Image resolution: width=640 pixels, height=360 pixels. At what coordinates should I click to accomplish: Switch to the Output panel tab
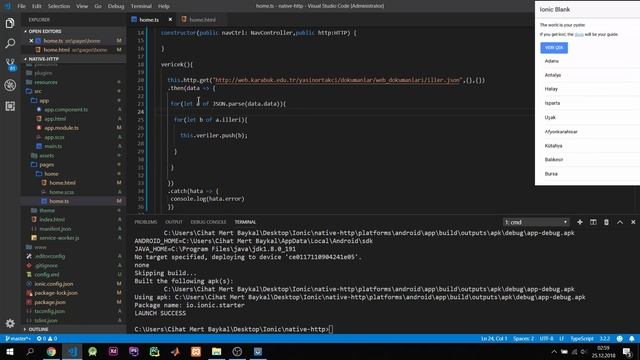[173, 222]
